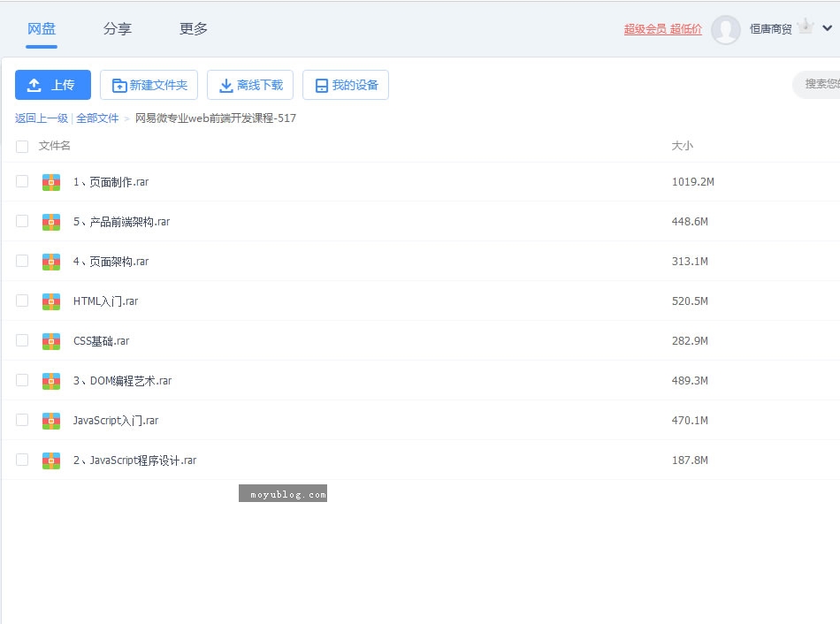Click the rar icon of CSS基础.rar

[51, 341]
